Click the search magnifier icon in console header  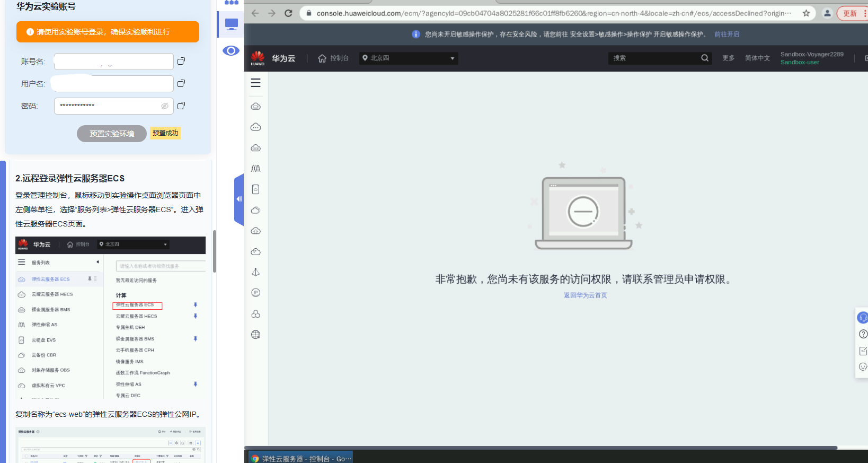coord(704,58)
